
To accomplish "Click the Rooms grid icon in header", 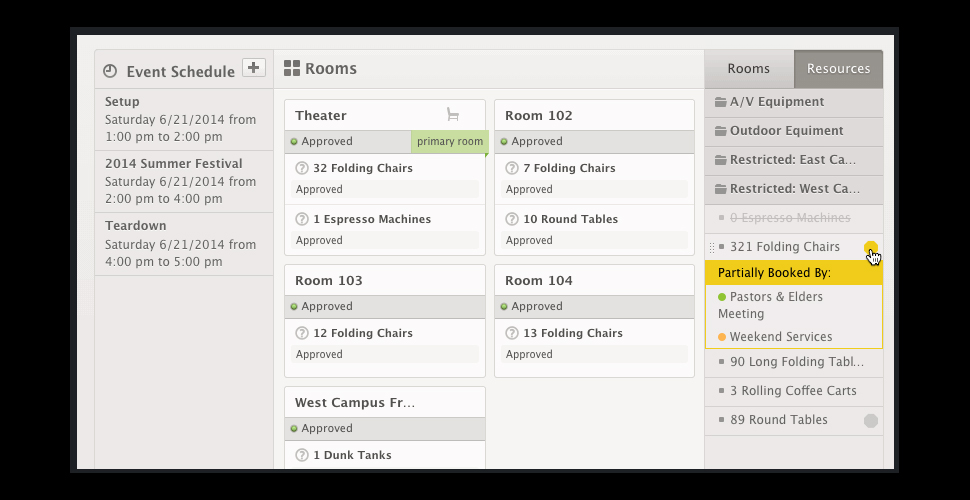I will (x=292, y=69).
